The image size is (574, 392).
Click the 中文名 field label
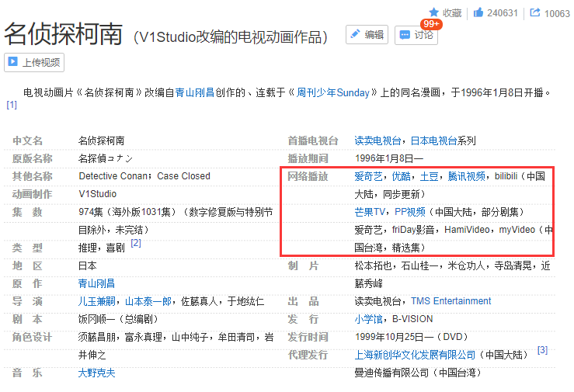click(x=27, y=141)
